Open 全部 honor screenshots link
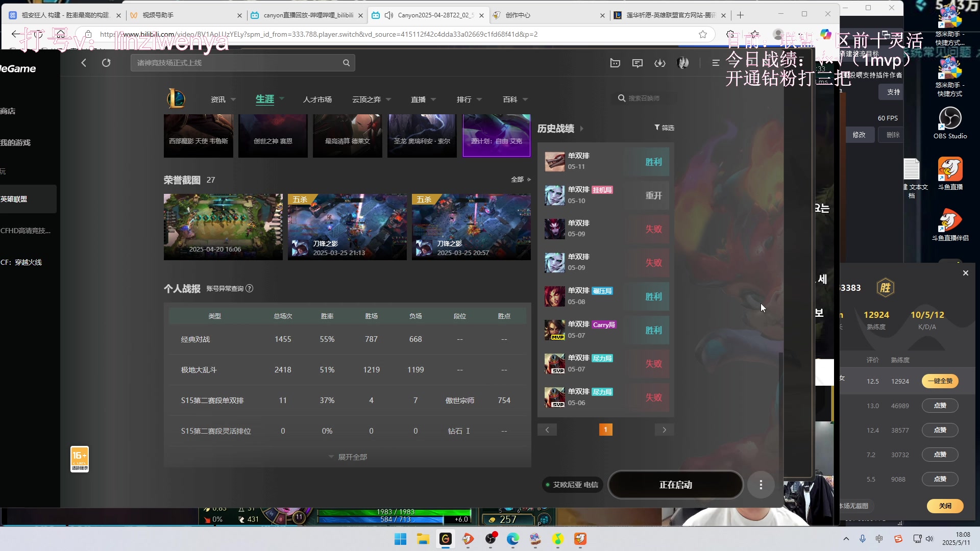This screenshot has height=551, width=980. [521, 180]
